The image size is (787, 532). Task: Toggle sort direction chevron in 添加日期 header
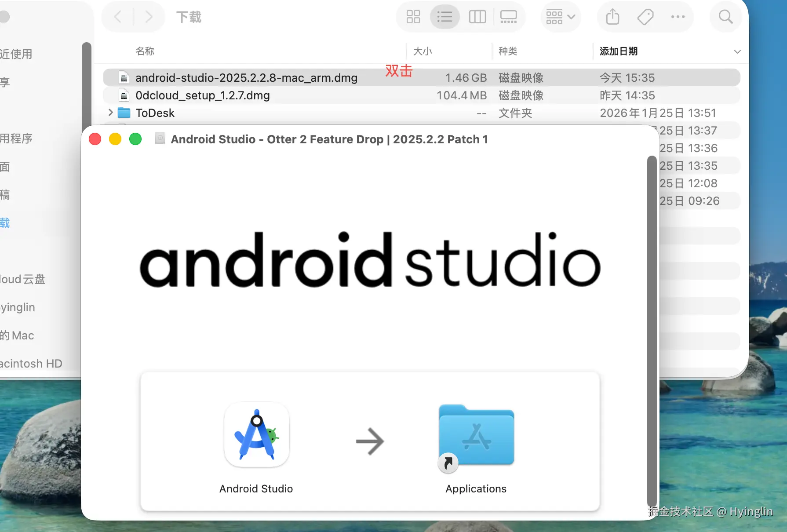point(737,52)
